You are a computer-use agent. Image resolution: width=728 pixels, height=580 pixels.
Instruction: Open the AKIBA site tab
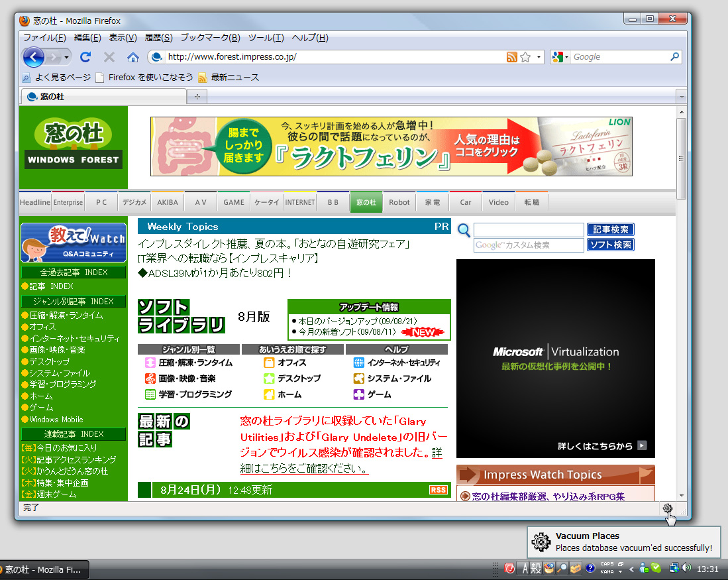click(167, 202)
